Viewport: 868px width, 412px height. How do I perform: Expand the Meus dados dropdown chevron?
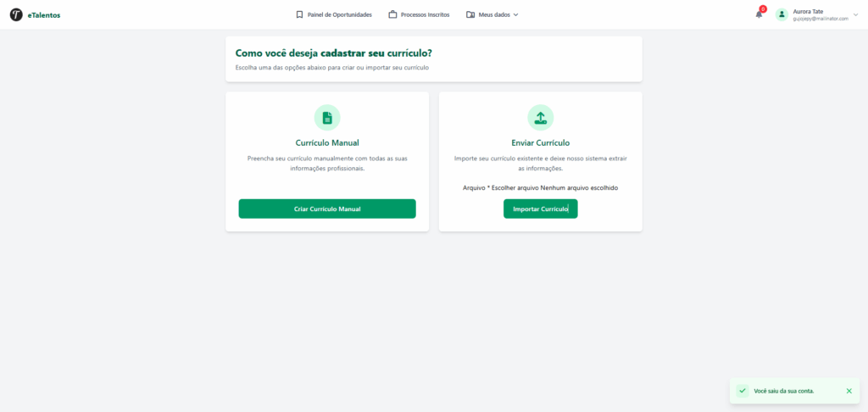click(516, 15)
